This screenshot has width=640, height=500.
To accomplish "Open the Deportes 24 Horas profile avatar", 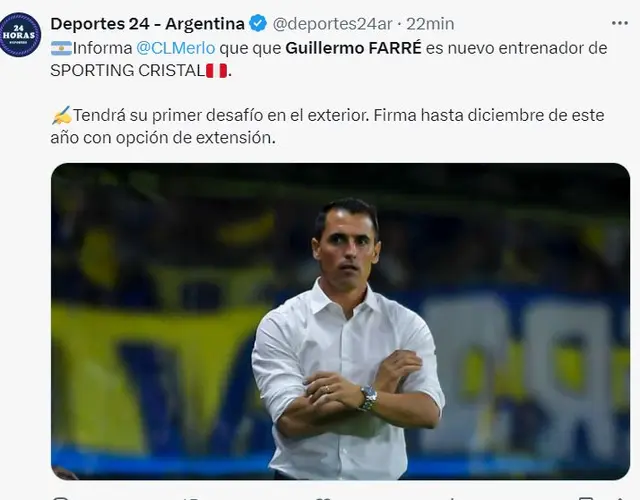I will (x=20, y=34).
